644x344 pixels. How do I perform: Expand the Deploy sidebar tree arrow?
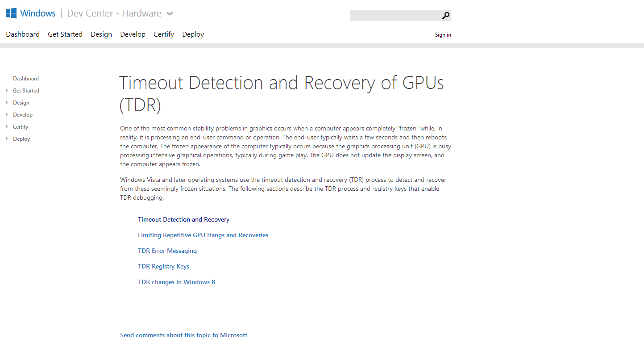click(x=7, y=139)
